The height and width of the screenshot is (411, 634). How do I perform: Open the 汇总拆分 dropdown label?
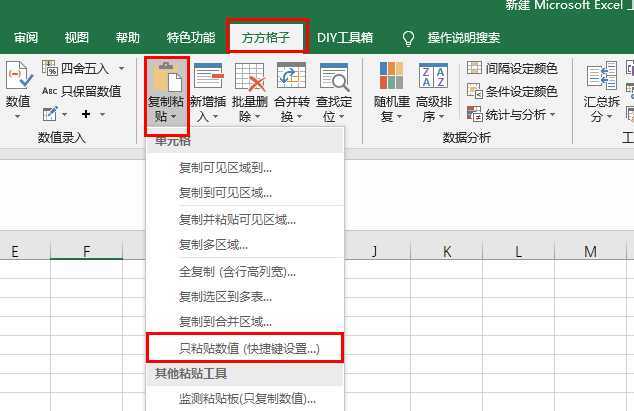(602, 109)
